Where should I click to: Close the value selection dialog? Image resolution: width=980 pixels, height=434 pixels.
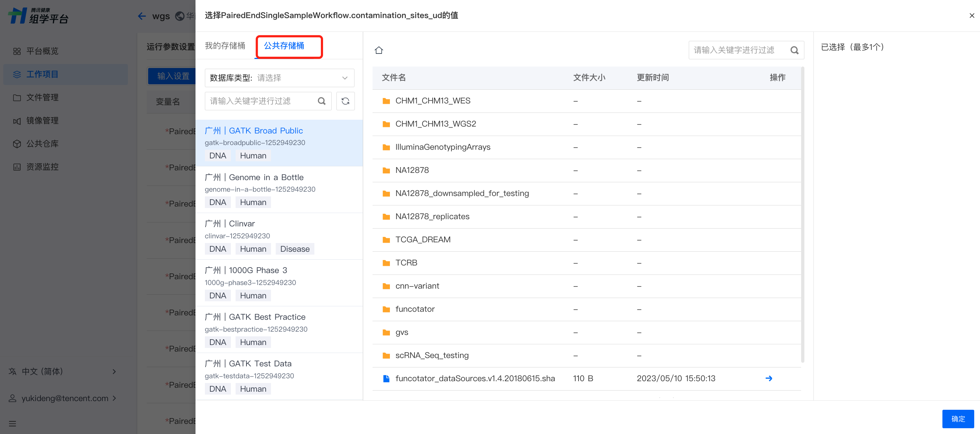click(972, 16)
